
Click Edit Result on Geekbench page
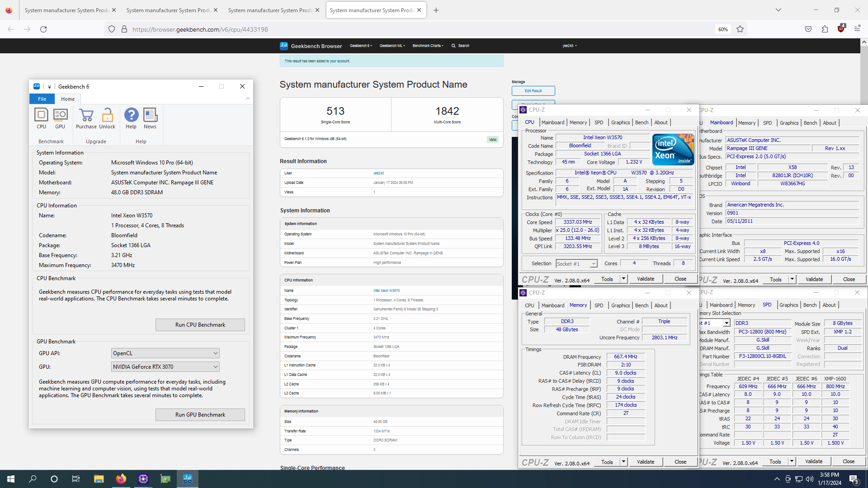coord(533,91)
